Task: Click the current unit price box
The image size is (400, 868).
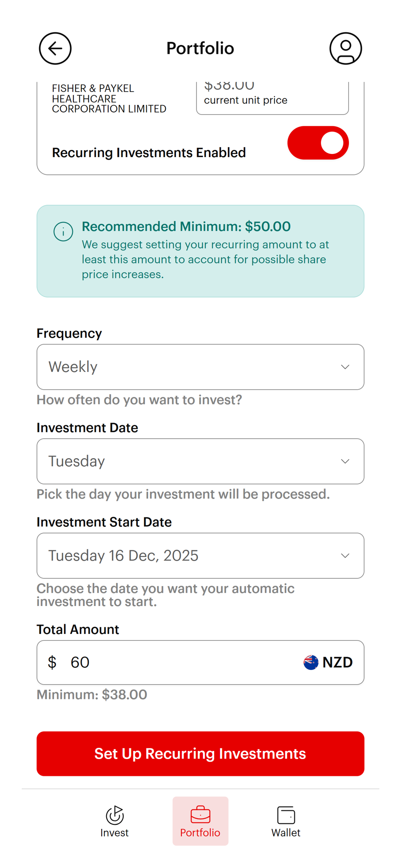Action: tap(272, 98)
